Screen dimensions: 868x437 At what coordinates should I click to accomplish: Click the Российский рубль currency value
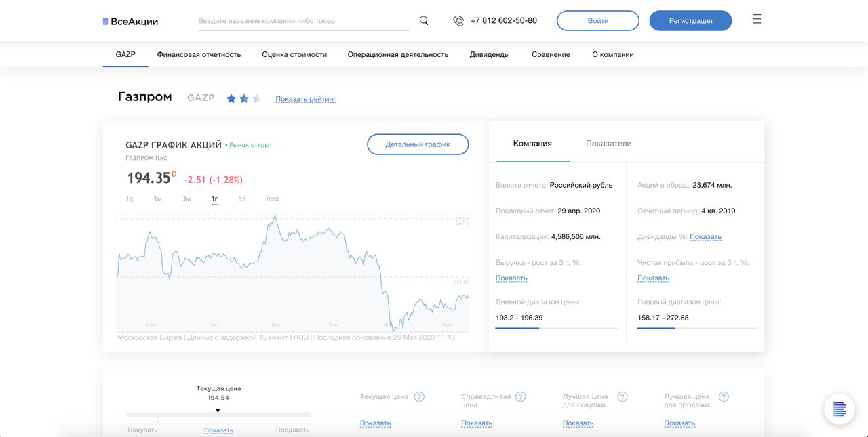[581, 185]
